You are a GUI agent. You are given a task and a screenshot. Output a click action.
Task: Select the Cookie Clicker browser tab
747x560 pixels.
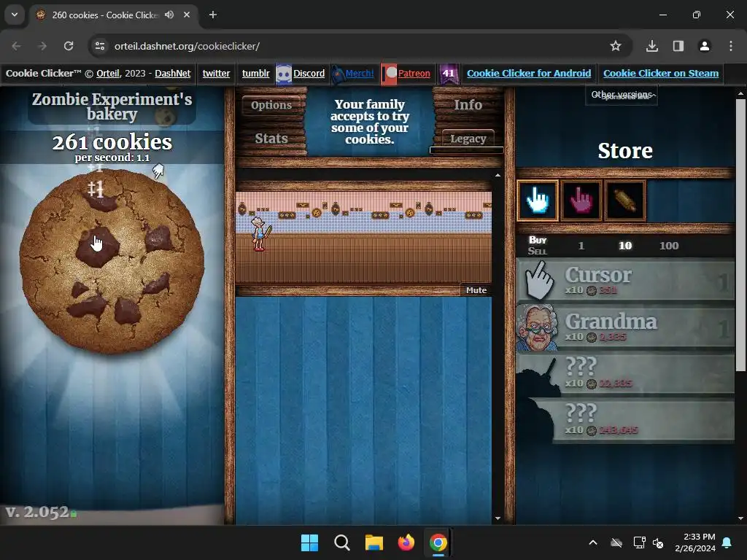pyautogui.click(x=113, y=15)
